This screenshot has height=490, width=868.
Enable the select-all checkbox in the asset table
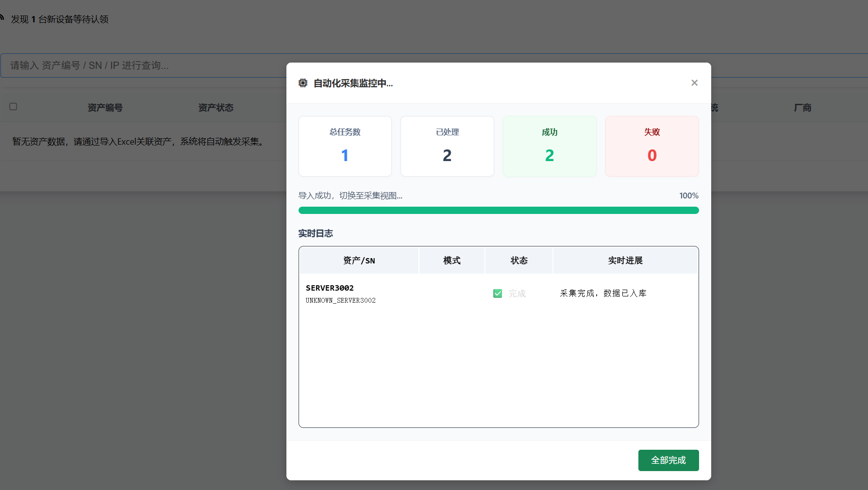(13, 106)
